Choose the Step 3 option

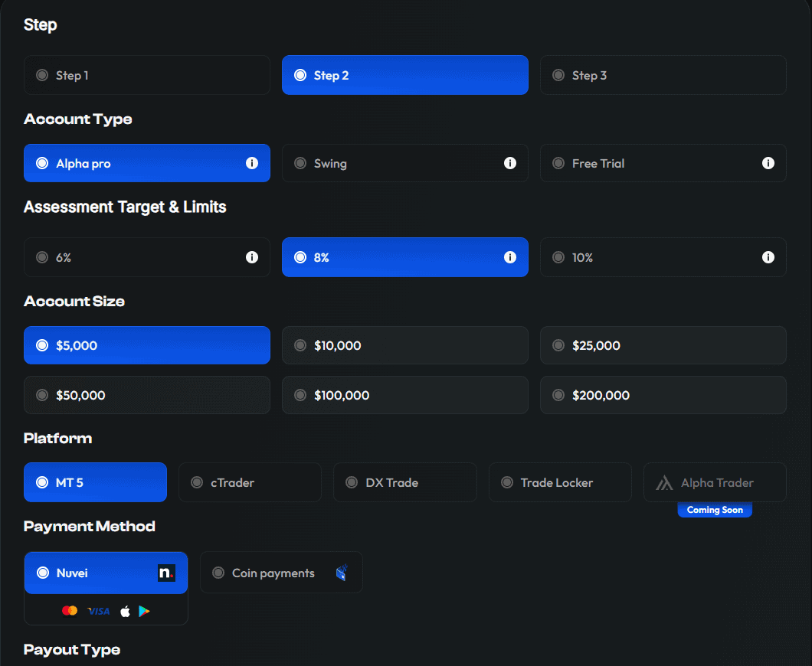tap(663, 75)
